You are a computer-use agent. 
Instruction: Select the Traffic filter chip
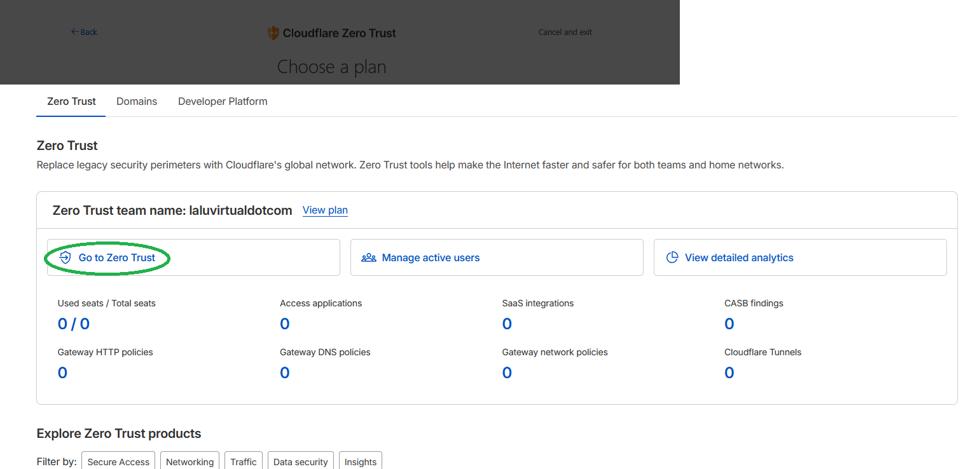coord(244,461)
